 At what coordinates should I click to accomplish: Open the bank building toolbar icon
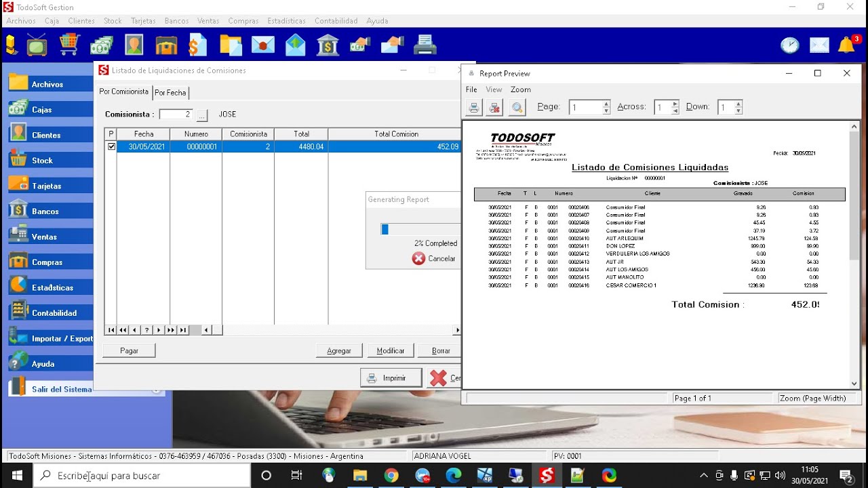click(328, 45)
